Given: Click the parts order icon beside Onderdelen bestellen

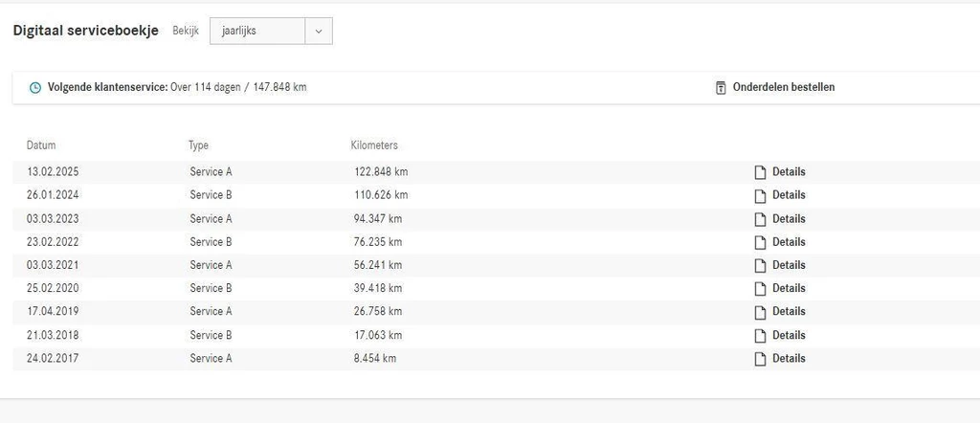Looking at the screenshot, I should [721, 88].
